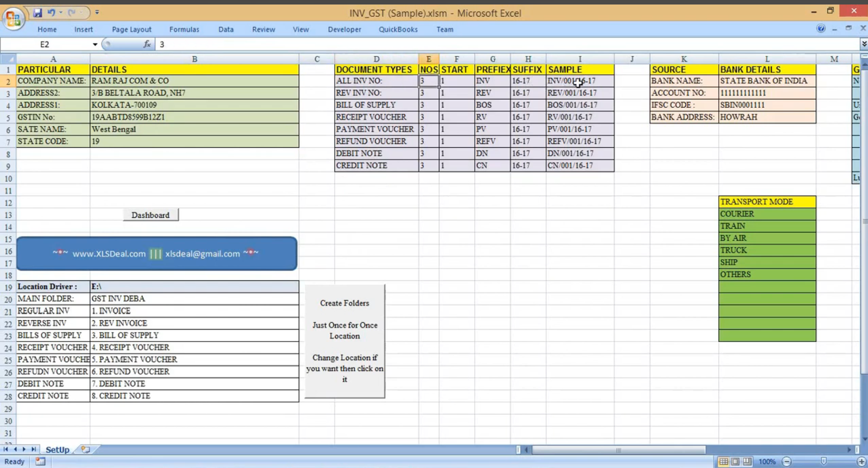Screen dimensions: 868x468
Task: Select all cells via corner button
Action: [x=8, y=59]
